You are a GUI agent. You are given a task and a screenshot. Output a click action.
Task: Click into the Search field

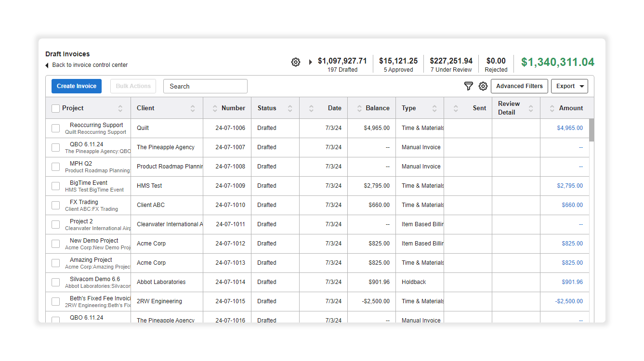click(205, 86)
